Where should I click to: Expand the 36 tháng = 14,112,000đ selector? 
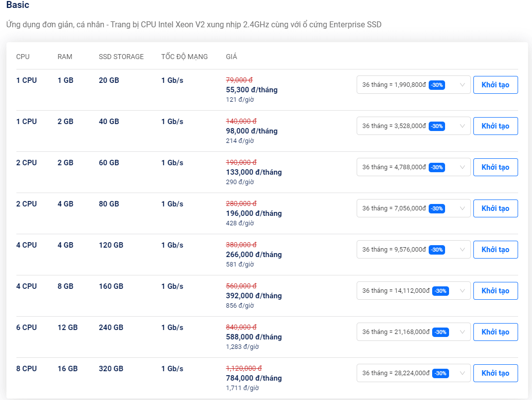click(413, 291)
